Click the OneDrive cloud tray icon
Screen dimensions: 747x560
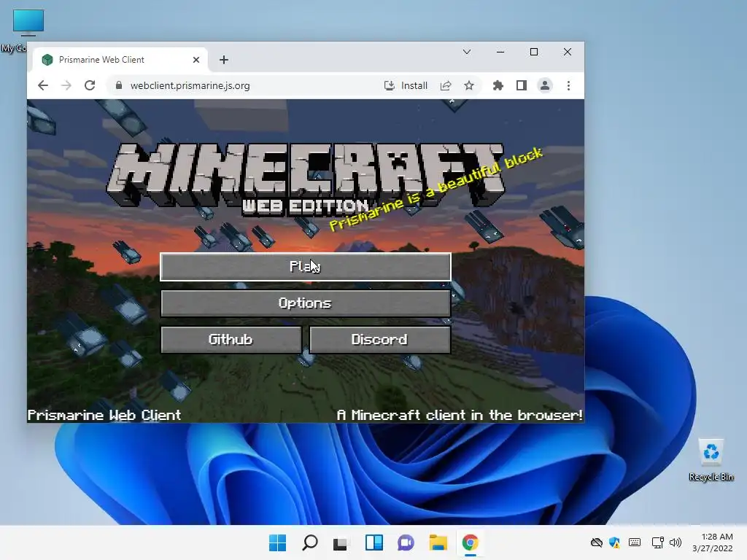pos(597,542)
